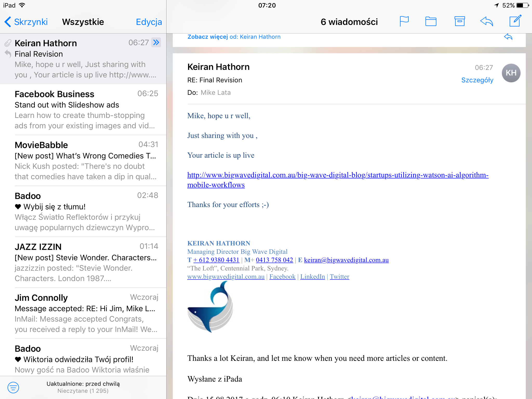Viewport: 532px width, 399px height.
Task: Move message using the folder icon
Action: (431, 21)
